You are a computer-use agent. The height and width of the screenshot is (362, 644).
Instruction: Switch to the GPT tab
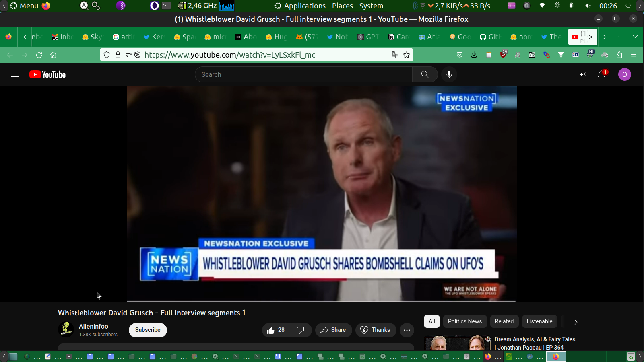pos(368,37)
